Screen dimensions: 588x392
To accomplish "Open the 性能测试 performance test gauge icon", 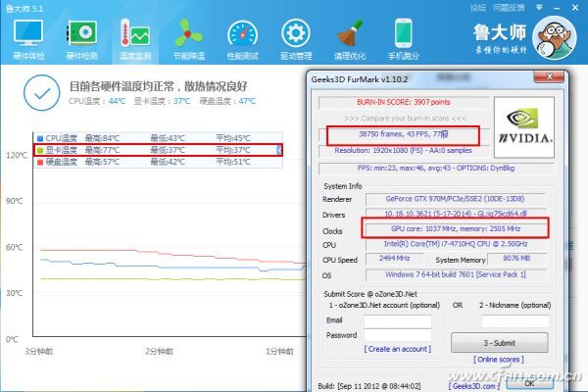I will point(243,40).
